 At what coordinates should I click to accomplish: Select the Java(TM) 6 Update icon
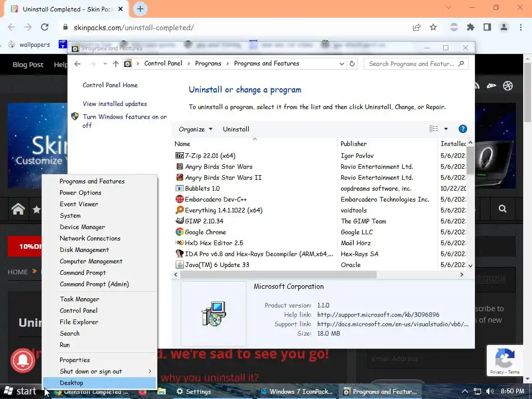179,264
